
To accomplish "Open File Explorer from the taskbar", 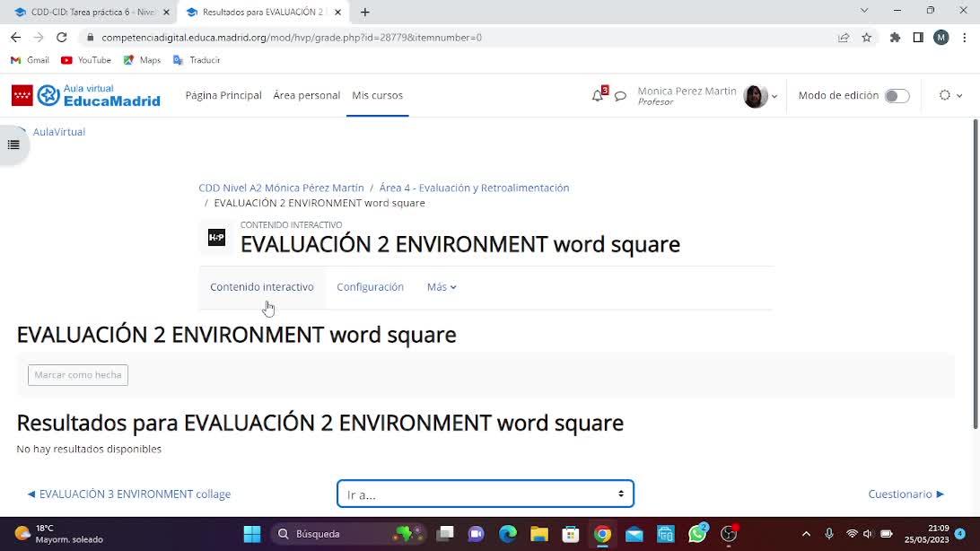I will 538,534.
